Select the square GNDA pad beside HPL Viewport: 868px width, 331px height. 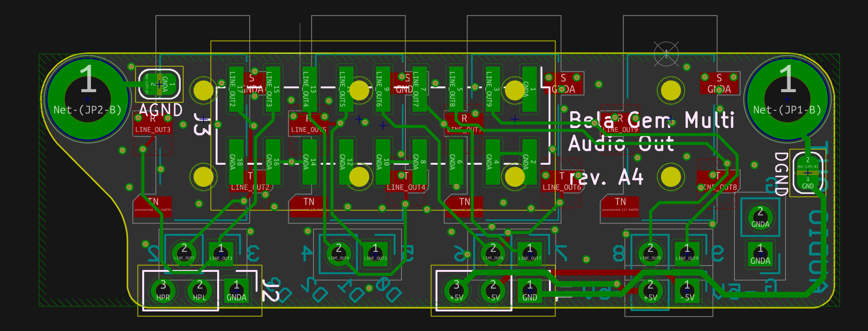tap(236, 291)
